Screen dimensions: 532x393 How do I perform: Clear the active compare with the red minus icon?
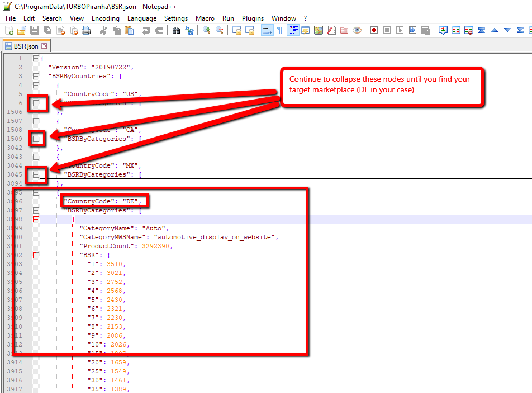pos(468,30)
